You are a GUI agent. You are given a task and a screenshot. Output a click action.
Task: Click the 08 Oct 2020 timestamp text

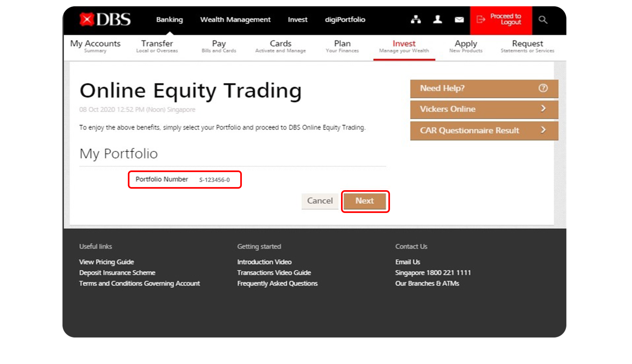(137, 110)
